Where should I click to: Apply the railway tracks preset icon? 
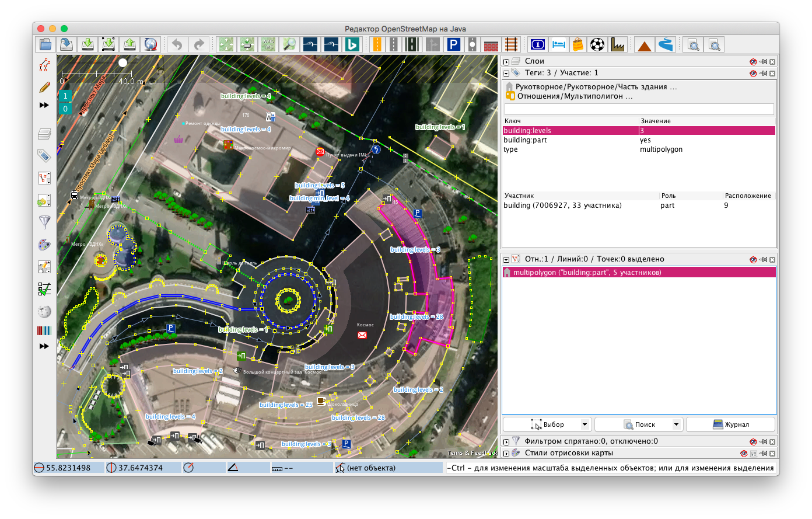pyautogui.click(x=512, y=44)
